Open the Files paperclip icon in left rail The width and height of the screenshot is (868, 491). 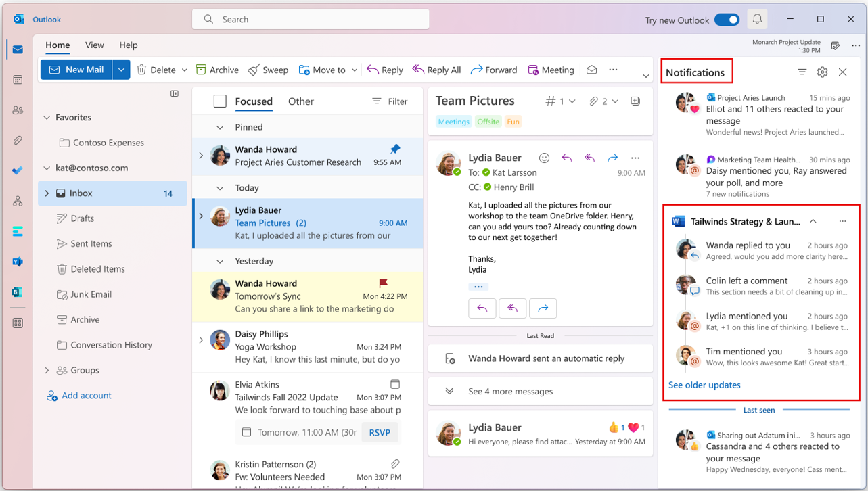click(18, 141)
